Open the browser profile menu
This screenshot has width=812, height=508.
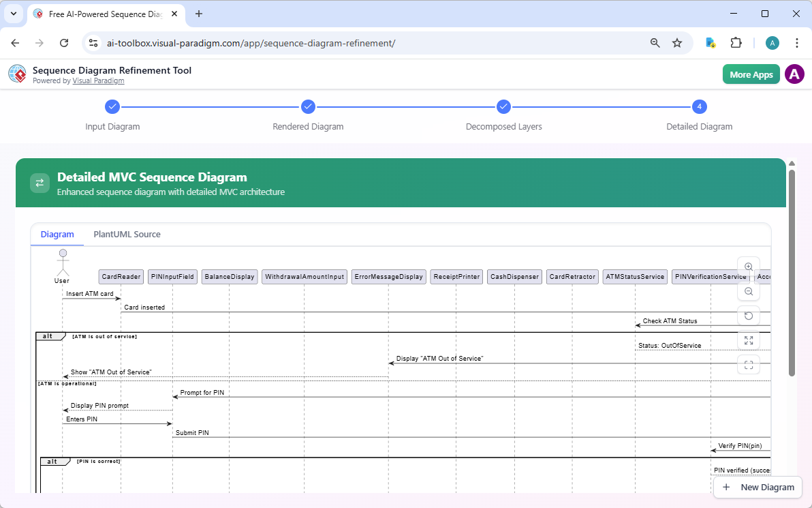[x=772, y=42]
